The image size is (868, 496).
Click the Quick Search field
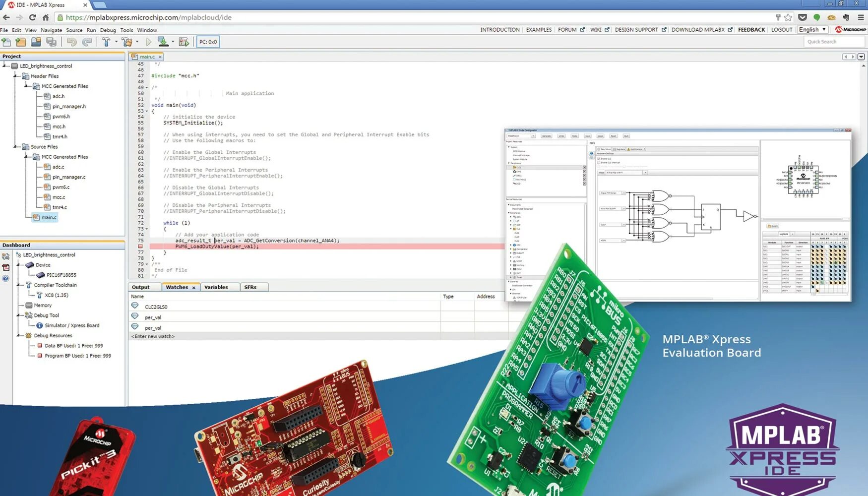(x=834, y=42)
